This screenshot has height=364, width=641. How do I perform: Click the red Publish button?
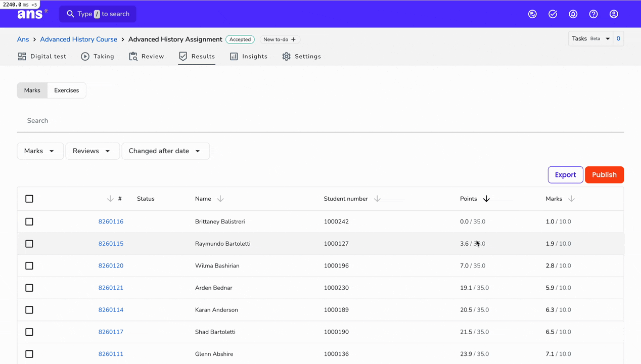click(x=604, y=175)
